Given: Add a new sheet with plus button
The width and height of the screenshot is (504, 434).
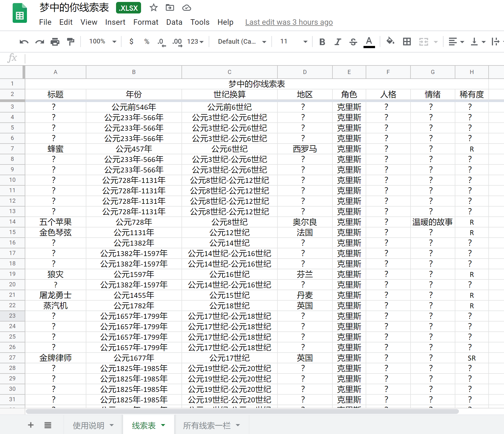Looking at the screenshot, I should [x=31, y=425].
